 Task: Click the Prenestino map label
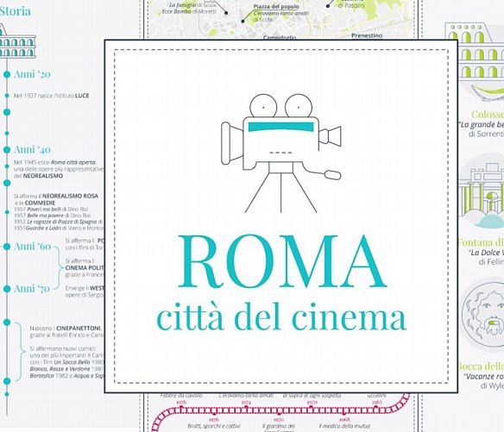coord(367,35)
